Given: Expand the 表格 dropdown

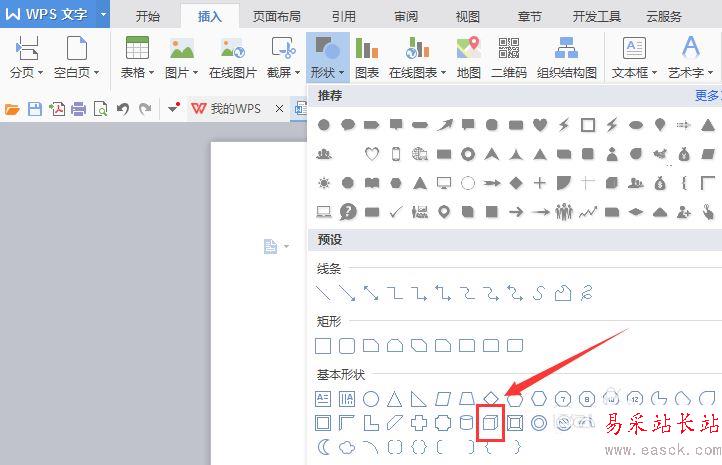Looking at the screenshot, I should coord(151,72).
